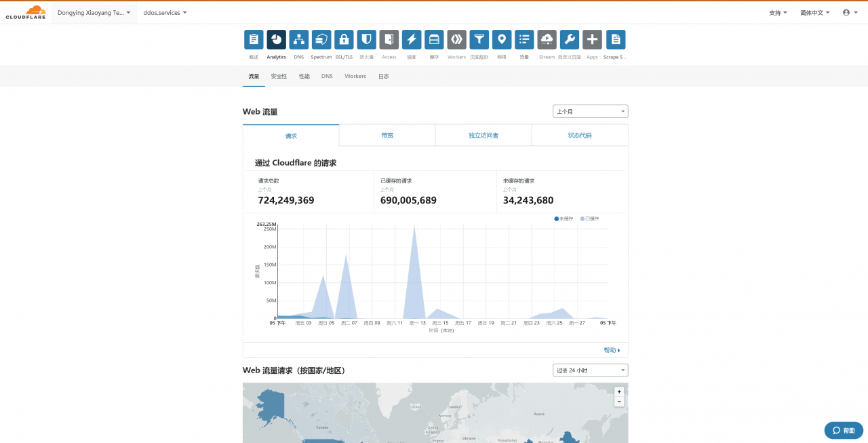Image resolution: width=868 pixels, height=443 pixels.
Task: Open the Access door icon
Action: tap(389, 39)
